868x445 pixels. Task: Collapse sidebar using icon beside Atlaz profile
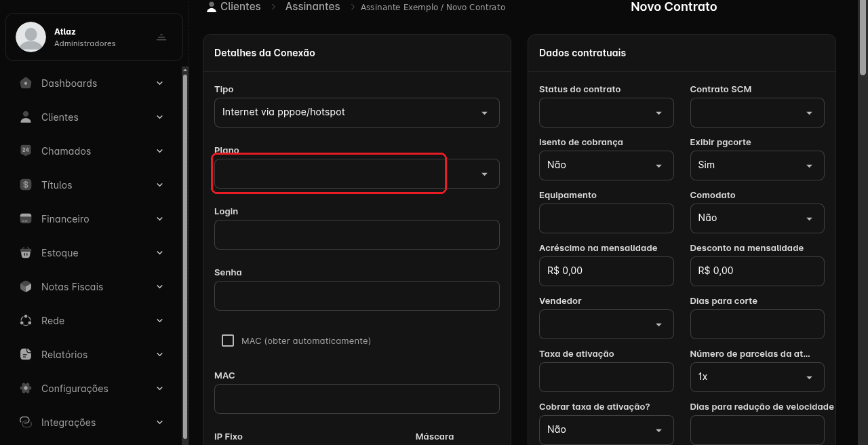[x=161, y=37]
